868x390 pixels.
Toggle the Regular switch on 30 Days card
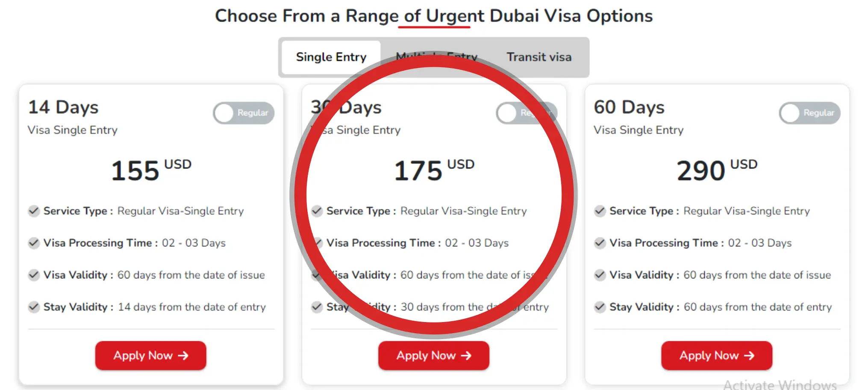tap(527, 113)
